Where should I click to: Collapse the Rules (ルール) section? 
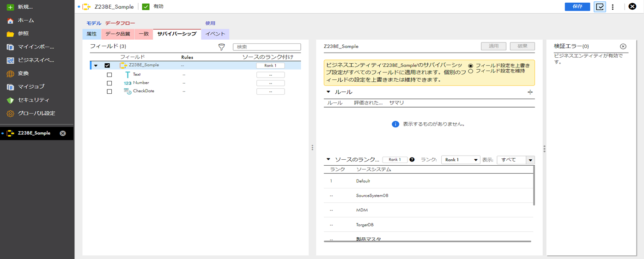click(x=328, y=92)
